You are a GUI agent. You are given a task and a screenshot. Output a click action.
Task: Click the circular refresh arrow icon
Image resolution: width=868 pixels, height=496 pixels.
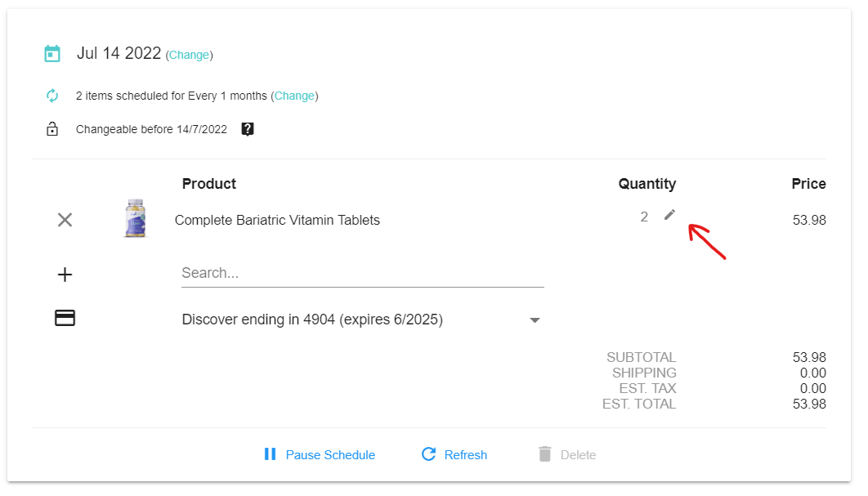pyautogui.click(x=428, y=454)
